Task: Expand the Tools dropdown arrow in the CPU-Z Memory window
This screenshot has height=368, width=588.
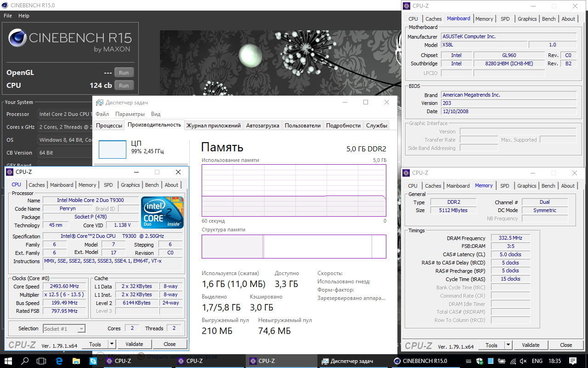Action: (508, 345)
